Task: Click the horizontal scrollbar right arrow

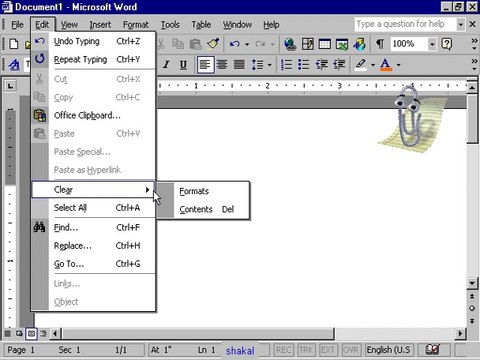Action: tap(460, 333)
